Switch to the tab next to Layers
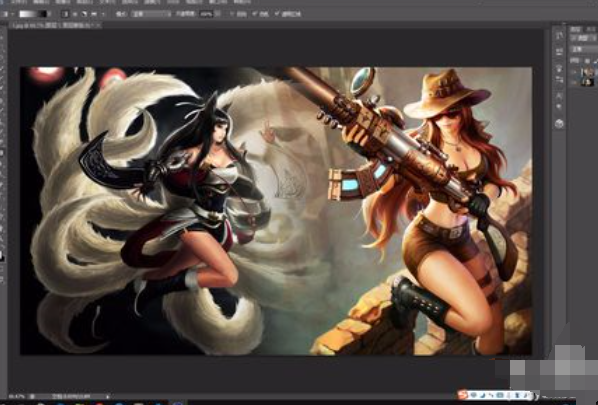This screenshot has width=598, height=405. coord(590,29)
